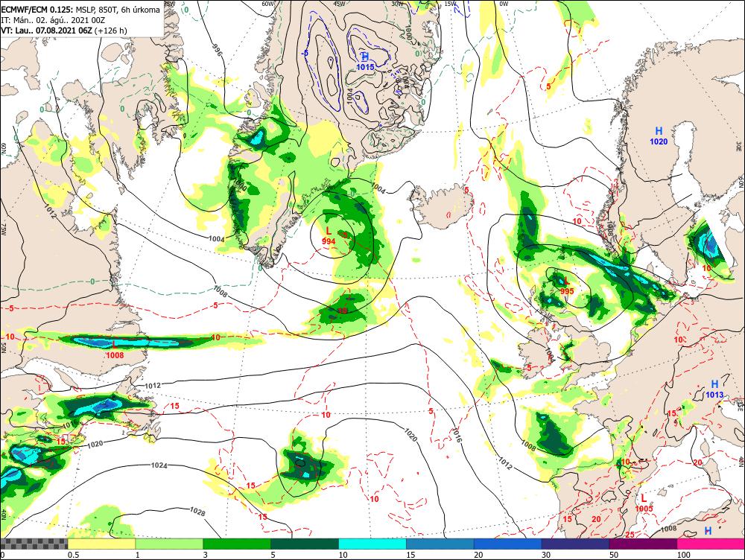Click the '1024' isobar label
745x560 pixels.
pos(159,465)
